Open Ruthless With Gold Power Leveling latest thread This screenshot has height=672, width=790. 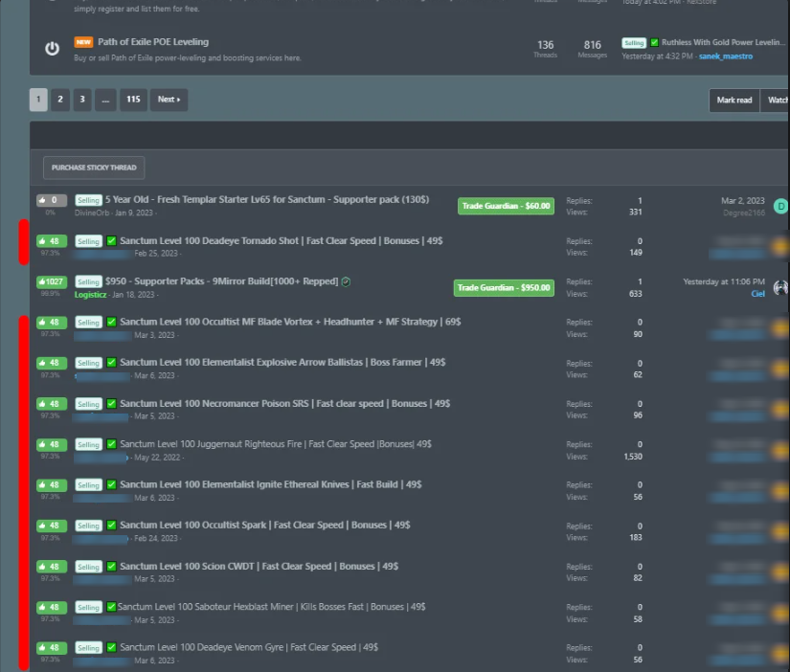click(723, 42)
